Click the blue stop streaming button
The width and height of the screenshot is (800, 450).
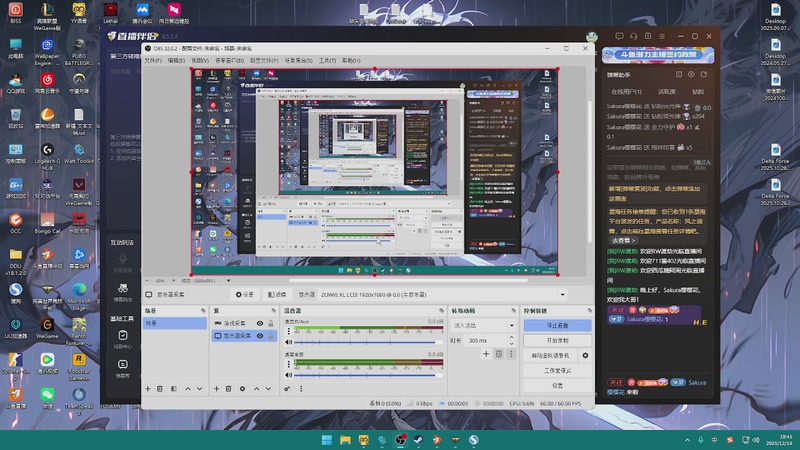(x=558, y=325)
